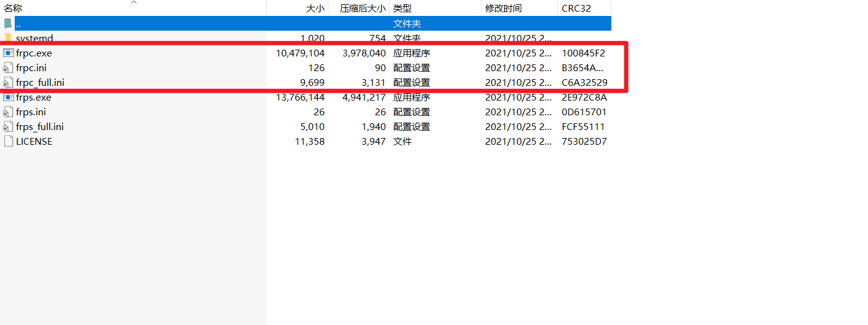Viewport: 868px width, 325px height.
Task: Click the frpc.exe application icon
Action: click(8, 53)
